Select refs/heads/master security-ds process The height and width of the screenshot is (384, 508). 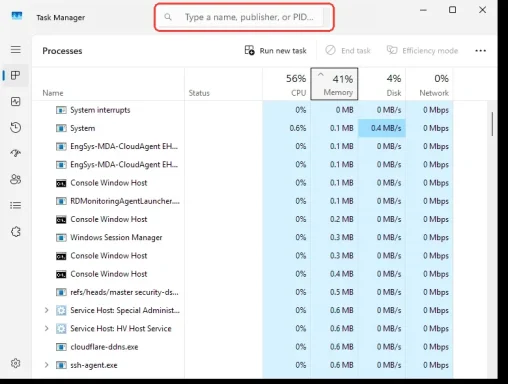click(124, 292)
